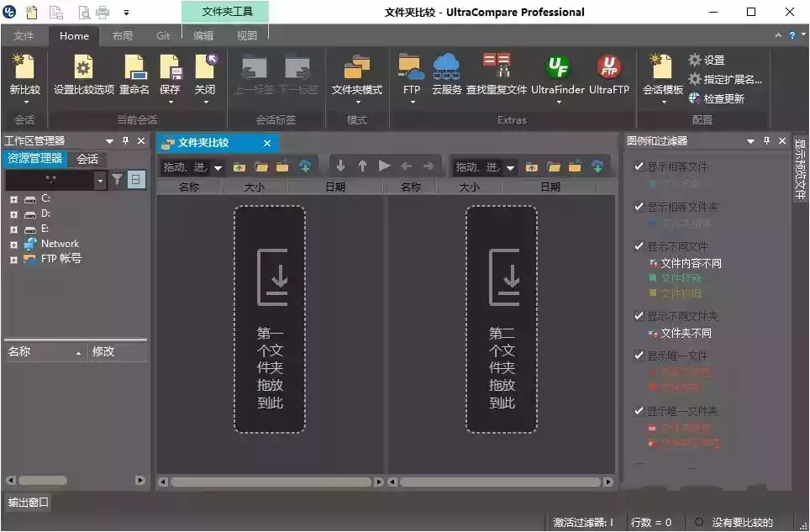Open the 显示预览文件 side tab
The height and width of the screenshot is (532, 810).
(800, 169)
